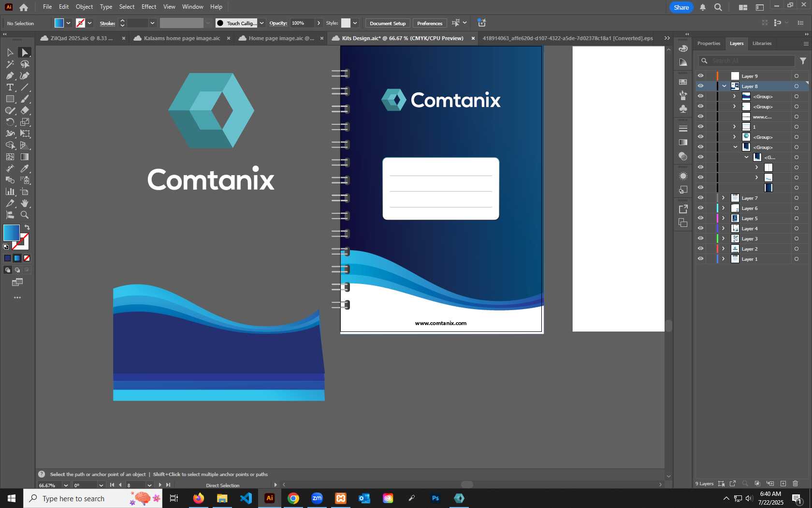Open the Window menu
This screenshot has width=812, height=508.
pos(193,7)
